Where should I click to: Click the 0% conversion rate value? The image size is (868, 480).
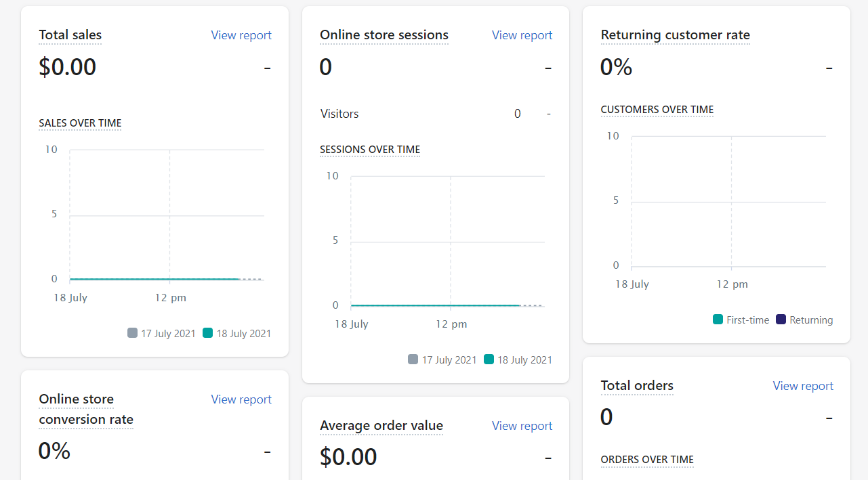54,451
